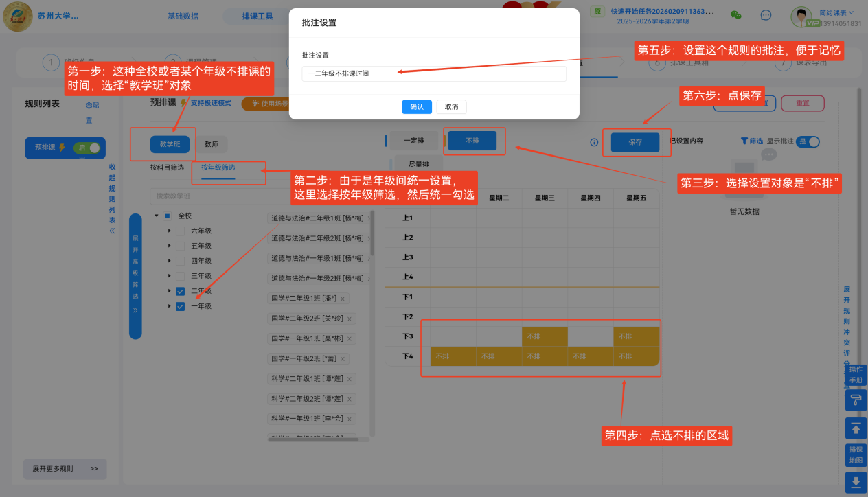Choose the 一定排 setting option
The height and width of the screenshot is (497, 868).
pos(413,141)
